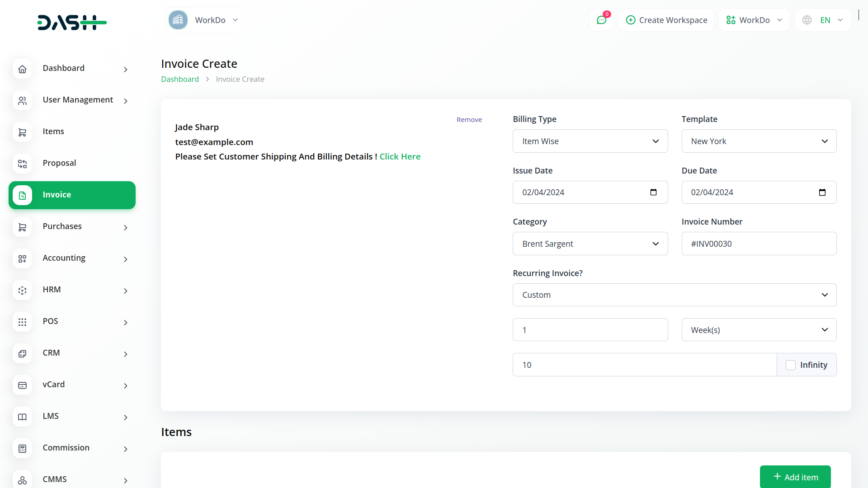Click the Add item button
The image size is (868, 488).
point(795,477)
